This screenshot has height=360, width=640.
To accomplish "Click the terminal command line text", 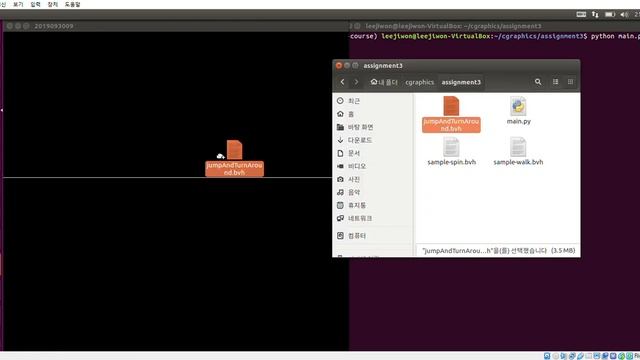I will 495,36.
